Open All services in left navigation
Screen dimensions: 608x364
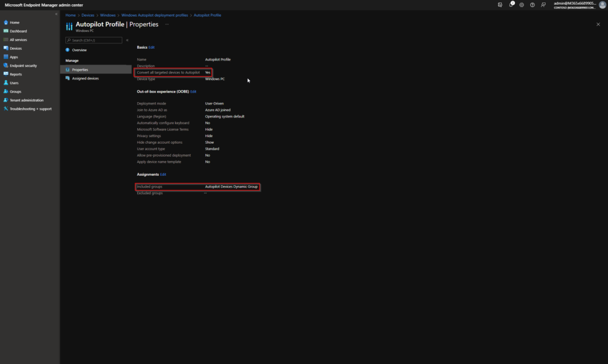click(18, 40)
